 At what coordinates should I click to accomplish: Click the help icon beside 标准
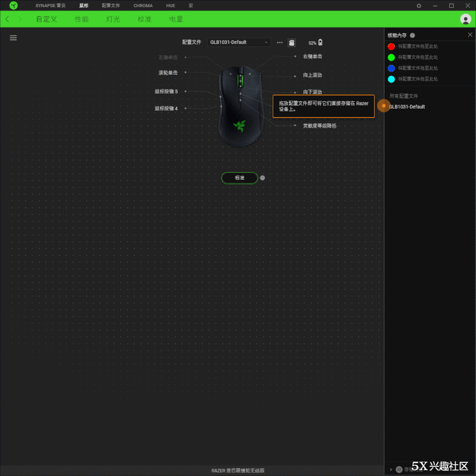click(x=263, y=178)
